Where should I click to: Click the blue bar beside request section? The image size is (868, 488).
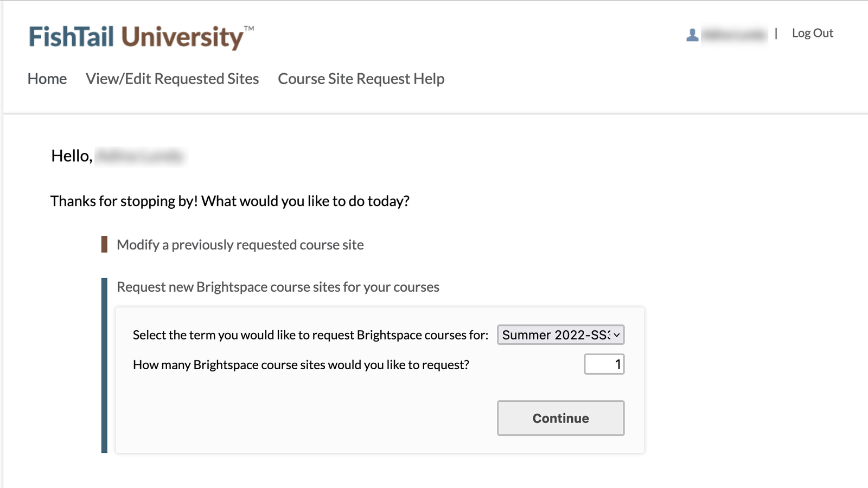104,365
